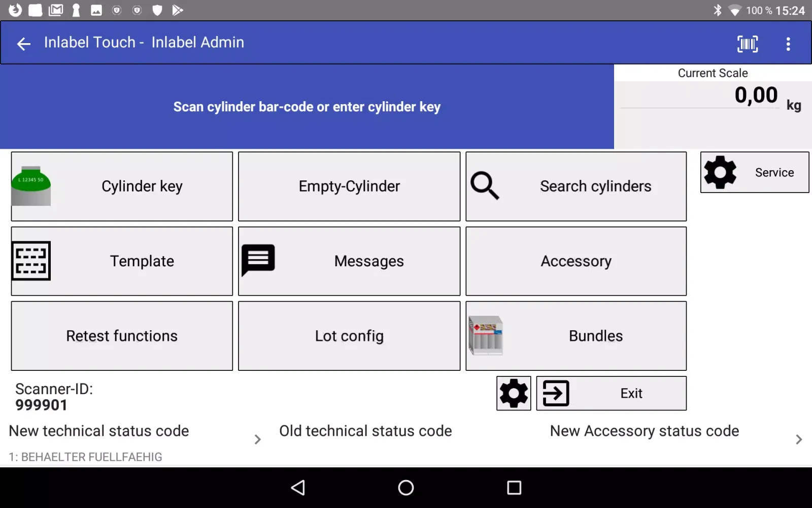Select the Empty-Cylinder button
The image size is (812, 508).
349,186
